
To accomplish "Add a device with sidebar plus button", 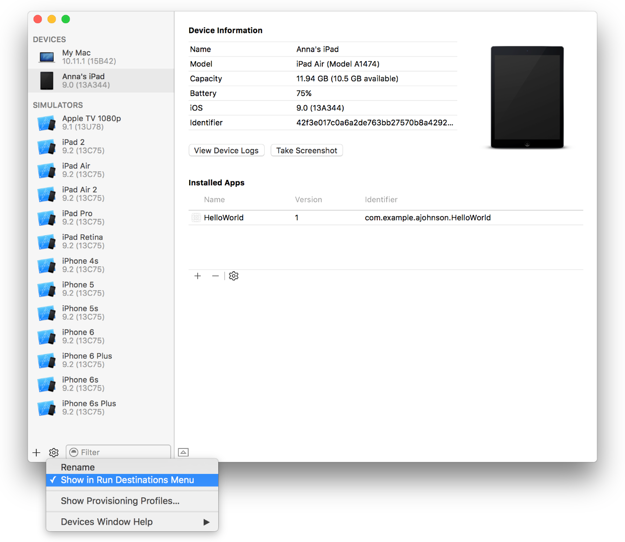I will 36,452.
